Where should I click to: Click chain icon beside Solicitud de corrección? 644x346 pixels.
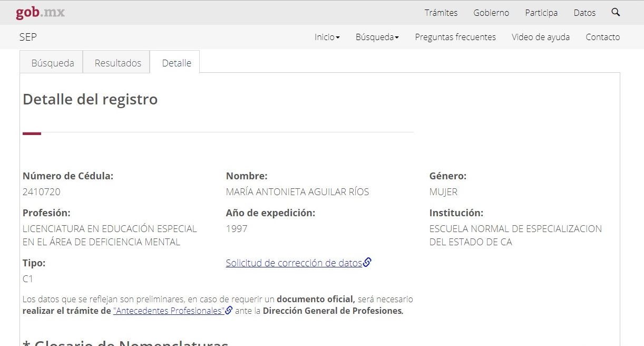click(x=367, y=262)
